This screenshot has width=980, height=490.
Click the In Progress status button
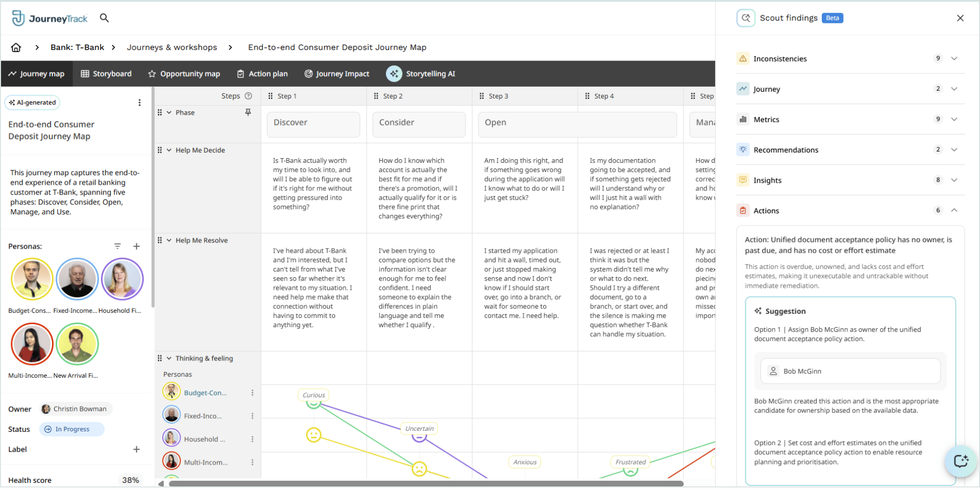tap(72, 429)
